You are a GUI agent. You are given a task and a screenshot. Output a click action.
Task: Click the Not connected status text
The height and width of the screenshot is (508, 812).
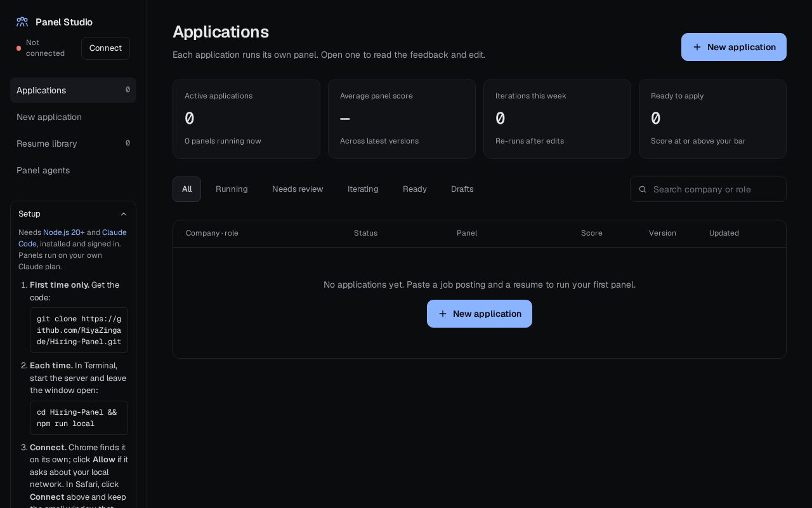point(45,48)
